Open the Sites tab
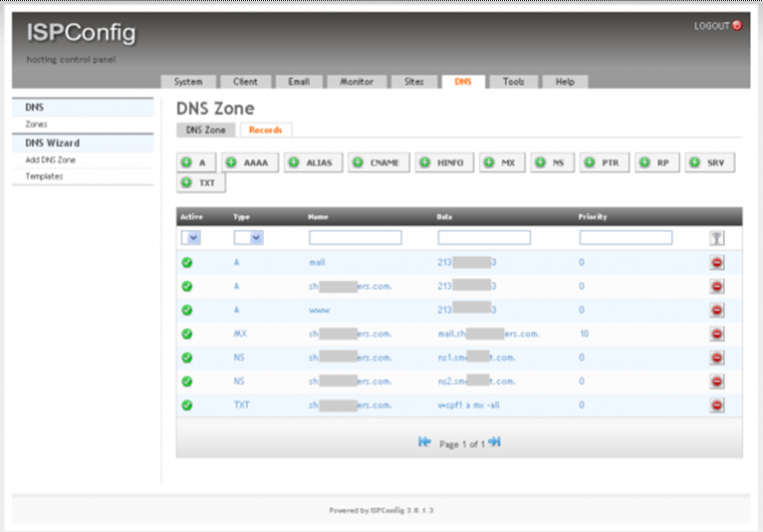The height and width of the screenshot is (532, 763). (414, 82)
